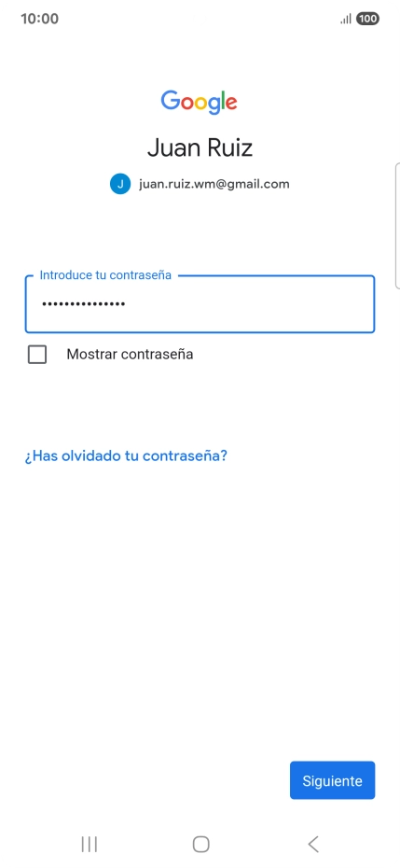Tap the account chip with avatar and email
This screenshot has width=400, height=868.
(x=200, y=184)
